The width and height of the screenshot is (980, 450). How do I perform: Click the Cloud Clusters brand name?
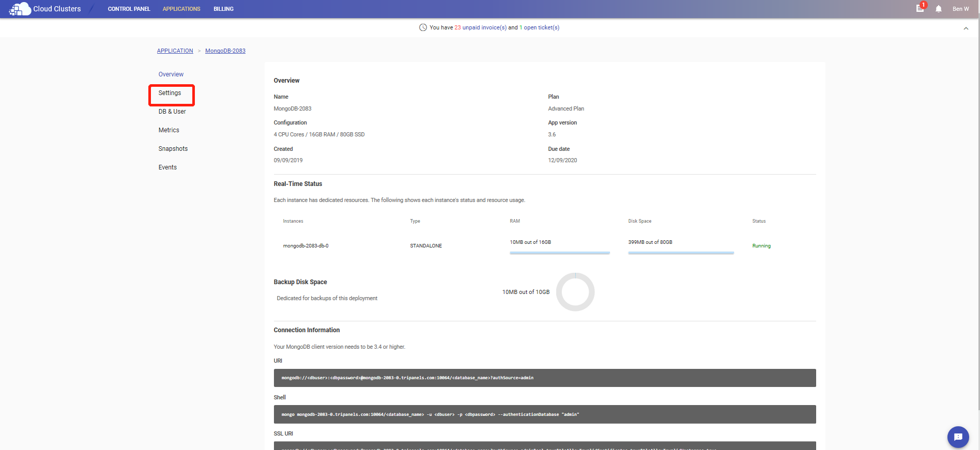pos(57,9)
